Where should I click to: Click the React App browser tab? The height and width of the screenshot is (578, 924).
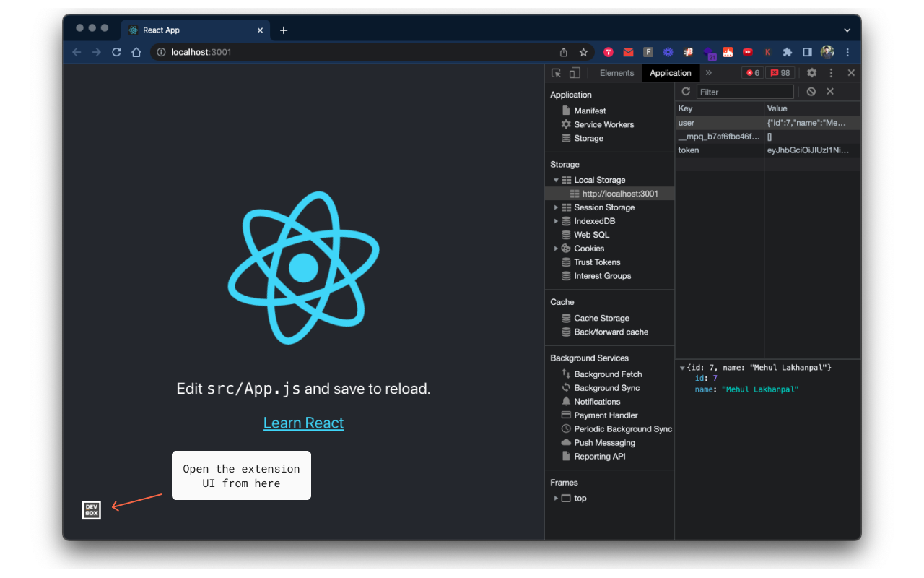196,30
